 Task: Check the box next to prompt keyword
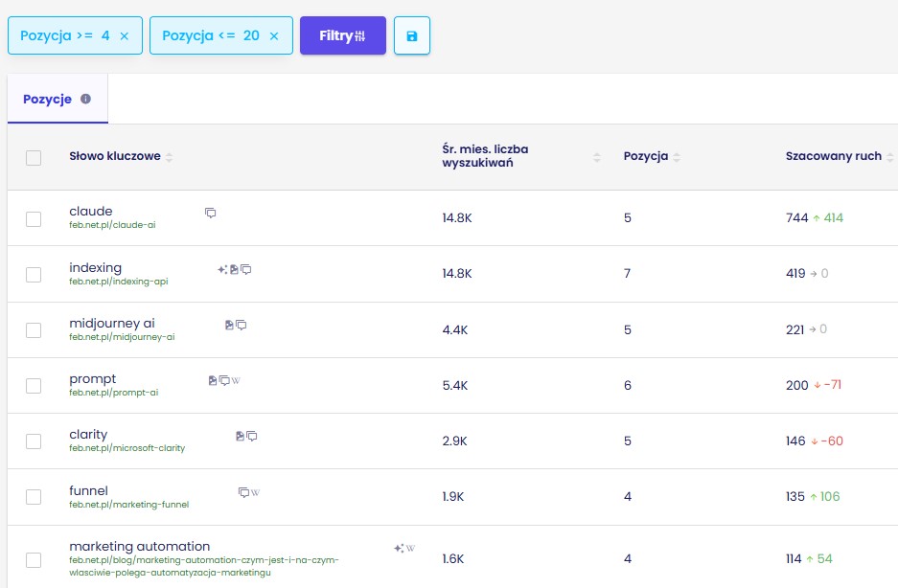tap(34, 385)
